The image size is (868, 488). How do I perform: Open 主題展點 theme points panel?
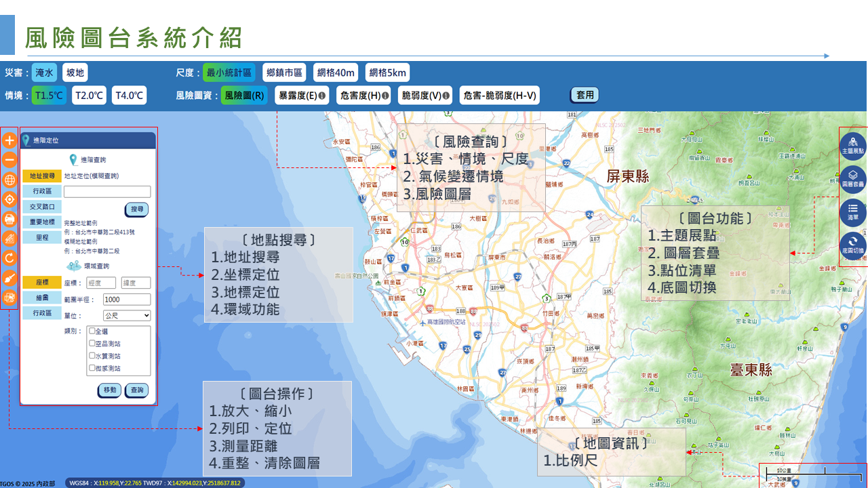point(852,145)
